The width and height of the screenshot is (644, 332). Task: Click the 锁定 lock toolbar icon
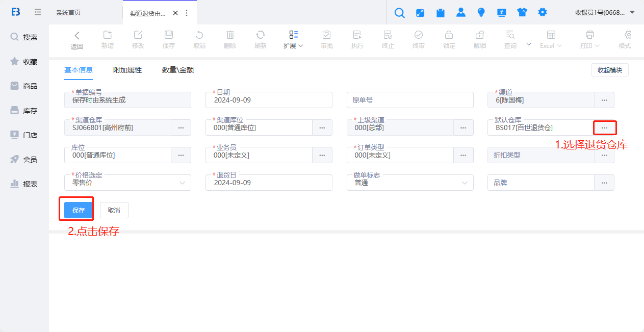(x=449, y=35)
